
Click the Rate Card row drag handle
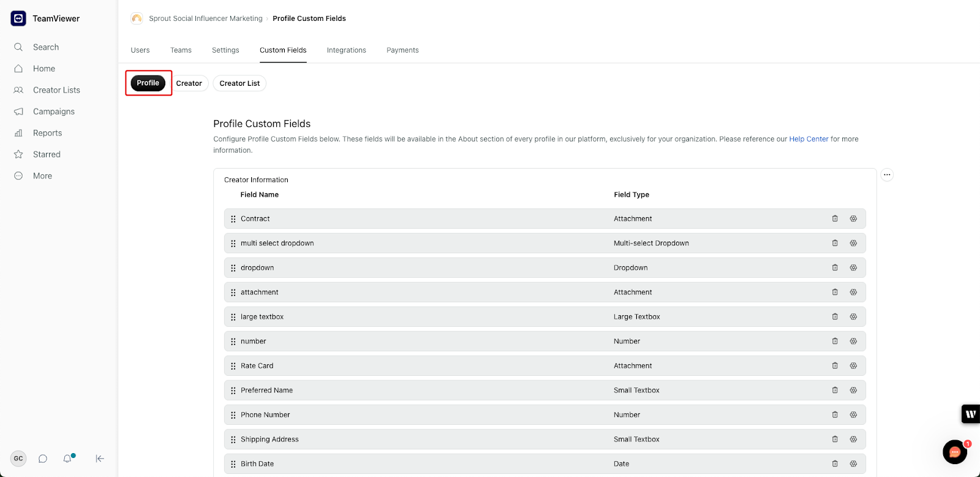[233, 366]
